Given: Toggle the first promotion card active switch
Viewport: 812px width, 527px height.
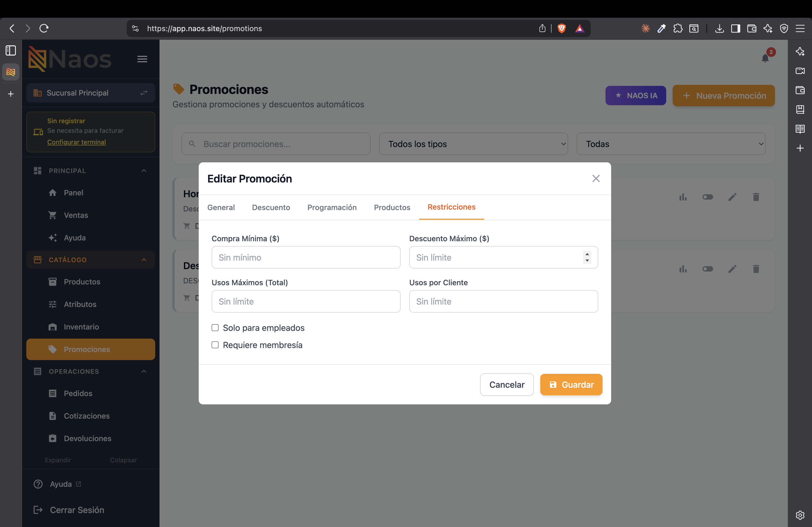Looking at the screenshot, I should pos(708,197).
